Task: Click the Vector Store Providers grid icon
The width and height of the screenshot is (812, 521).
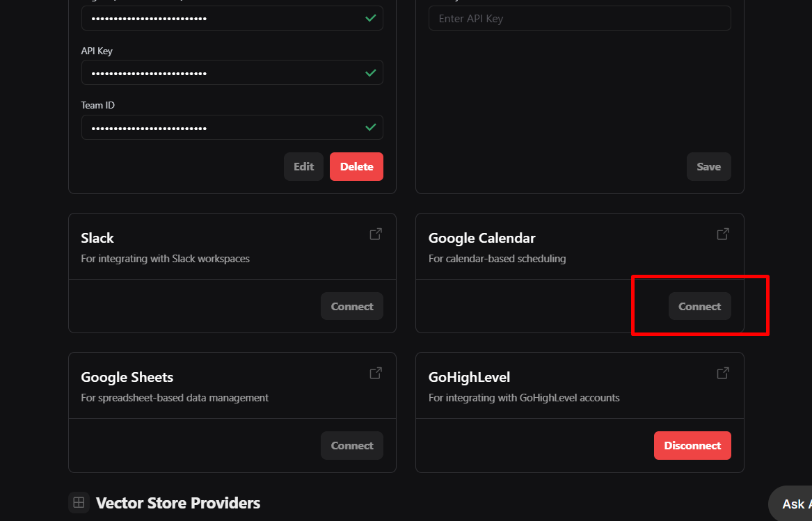Action: [79, 502]
